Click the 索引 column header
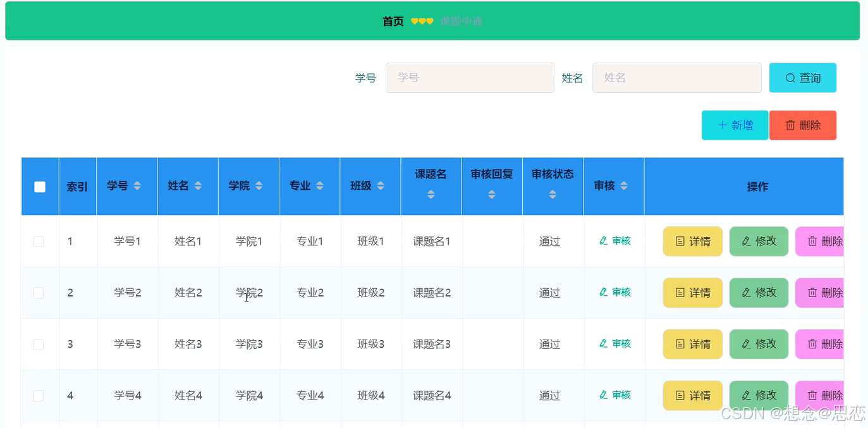The height and width of the screenshot is (428, 868). (77, 186)
